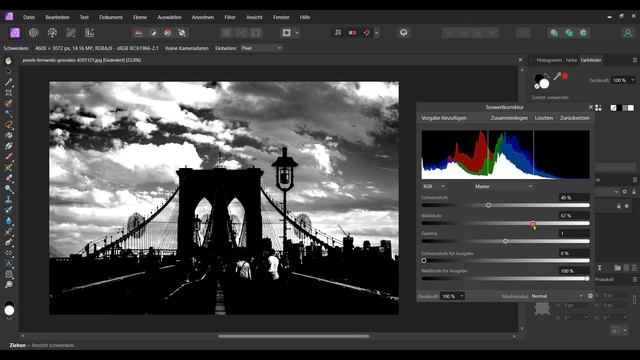Open the Master channel dropdown
This screenshot has width=640, height=360.
point(503,187)
